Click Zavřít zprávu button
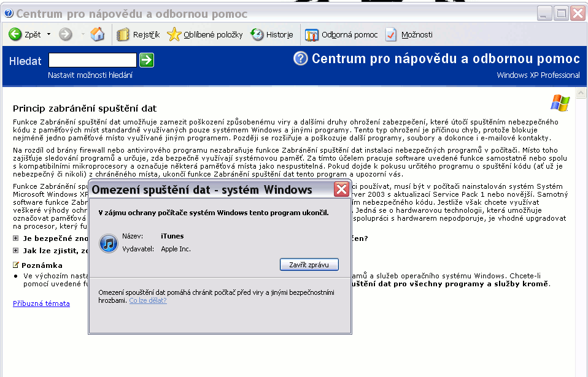588x377 pixels. tap(309, 265)
